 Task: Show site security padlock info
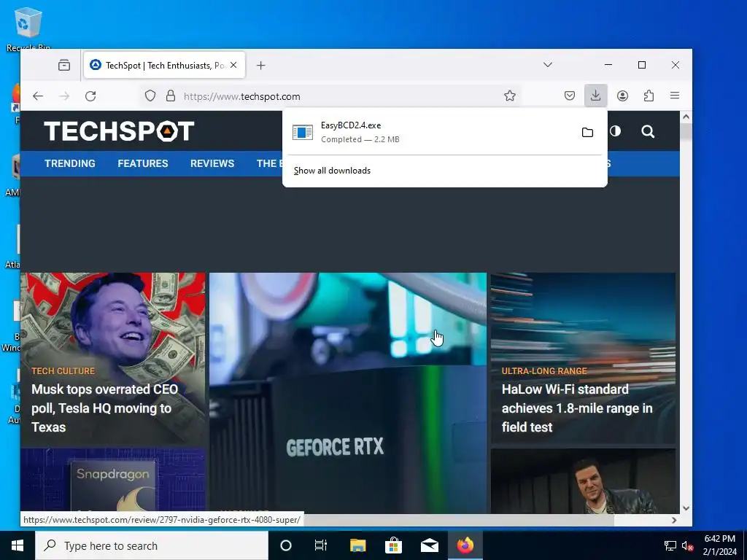pos(171,96)
